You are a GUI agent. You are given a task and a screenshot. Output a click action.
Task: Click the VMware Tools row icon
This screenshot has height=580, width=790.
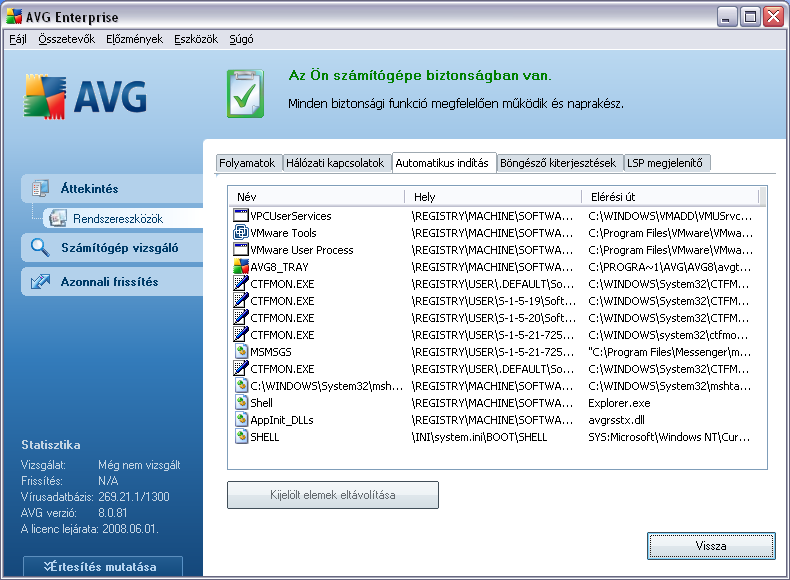point(241,233)
